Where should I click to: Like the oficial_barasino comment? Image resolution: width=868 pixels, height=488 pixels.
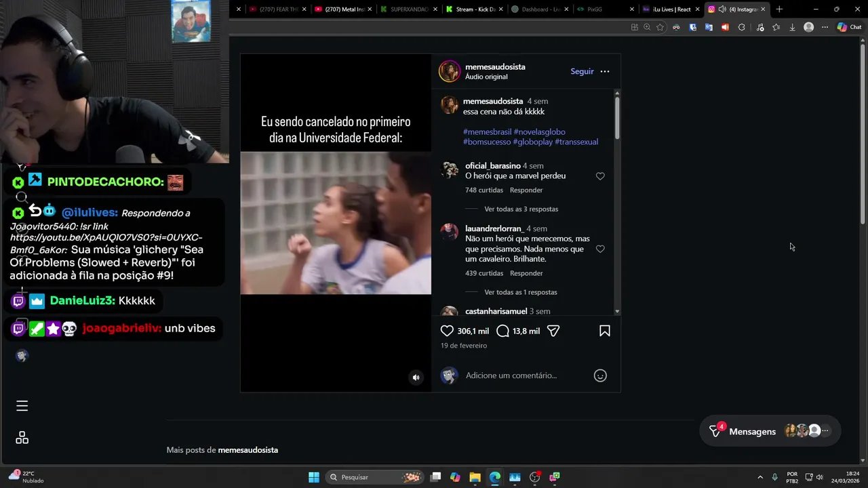tap(600, 176)
